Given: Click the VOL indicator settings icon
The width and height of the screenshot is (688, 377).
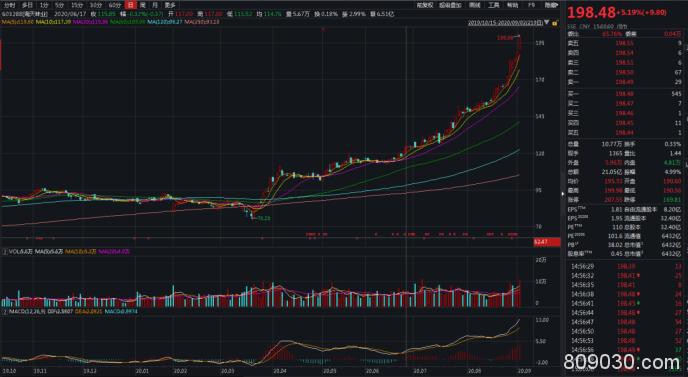Looking at the screenshot, I should tap(5, 252).
